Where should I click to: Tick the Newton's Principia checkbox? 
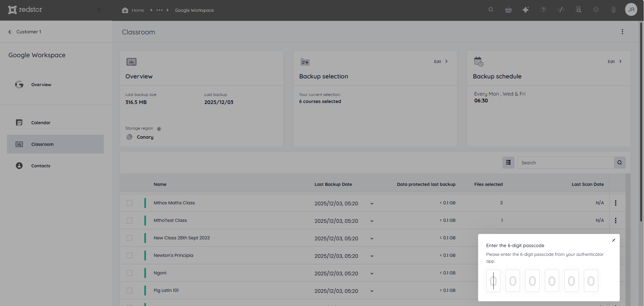pyautogui.click(x=129, y=256)
